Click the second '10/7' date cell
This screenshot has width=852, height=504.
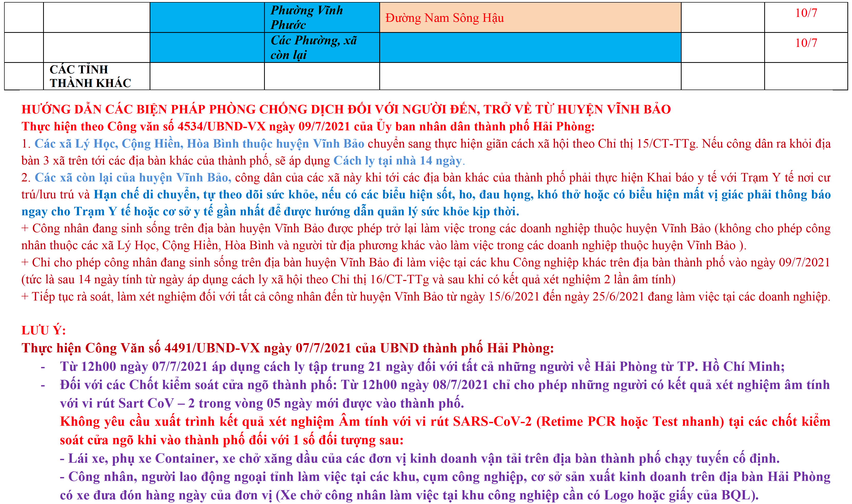pos(806,43)
